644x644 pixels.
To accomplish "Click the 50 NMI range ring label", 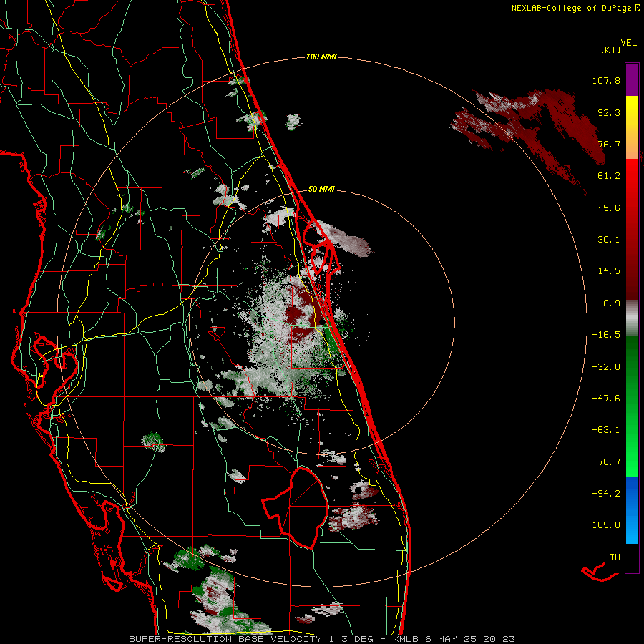I will (x=321, y=189).
